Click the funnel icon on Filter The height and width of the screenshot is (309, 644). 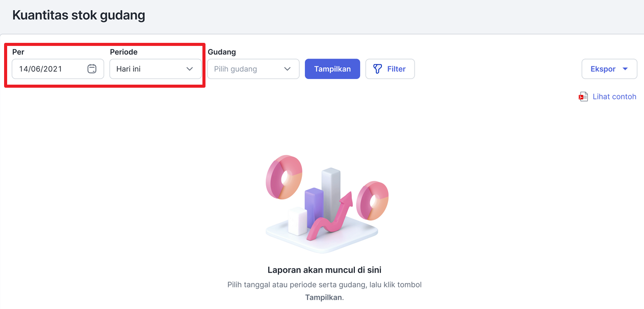[377, 69]
